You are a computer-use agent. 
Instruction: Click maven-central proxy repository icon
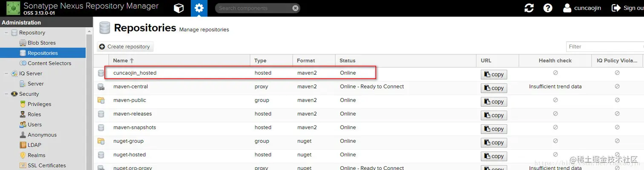pyautogui.click(x=101, y=87)
